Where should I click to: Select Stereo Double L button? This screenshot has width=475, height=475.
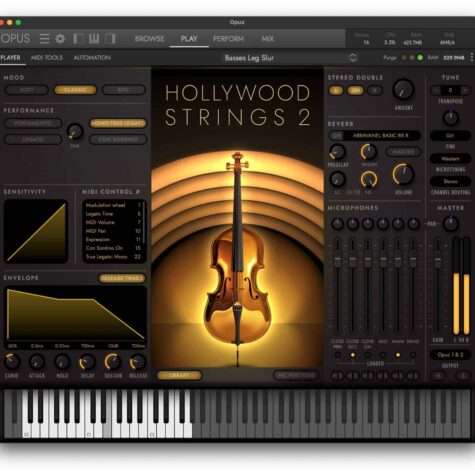[x=336, y=90]
